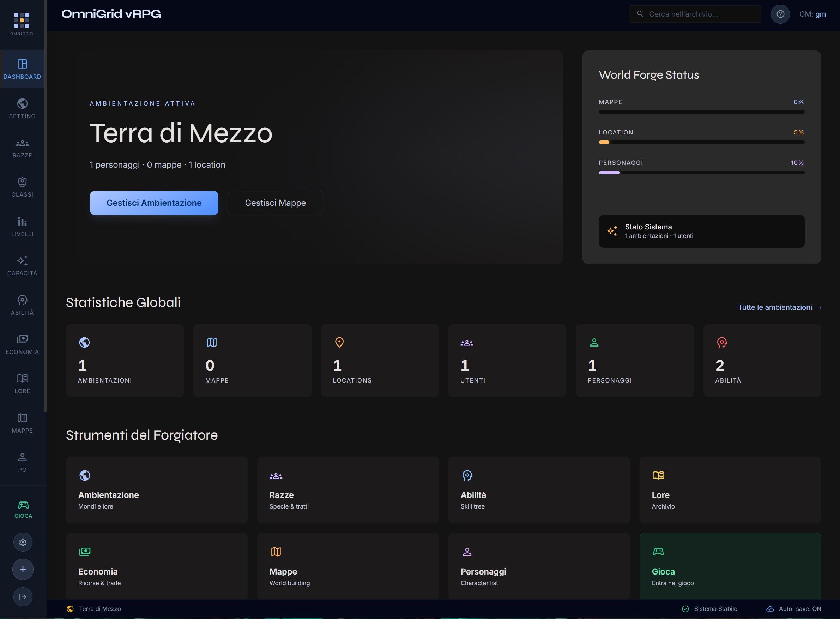This screenshot has width=840, height=619.
Task: Open the Mappe World building card
Action: pyautogui.click(x=348, y=566)
